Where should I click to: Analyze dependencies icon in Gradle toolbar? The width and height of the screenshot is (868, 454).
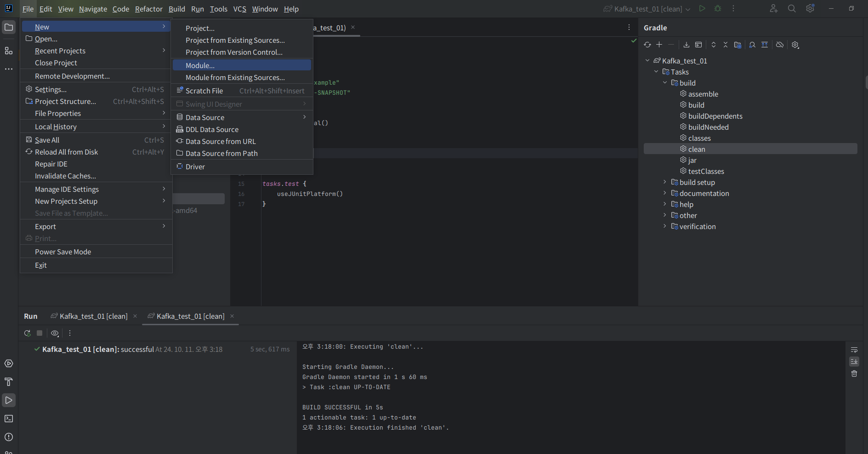point(752,45)
